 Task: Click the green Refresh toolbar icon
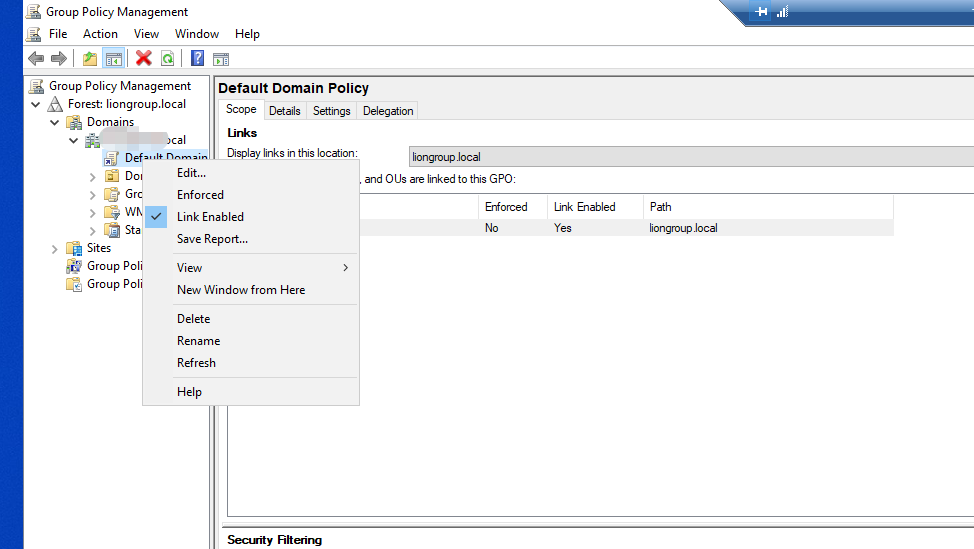[168, 58]
